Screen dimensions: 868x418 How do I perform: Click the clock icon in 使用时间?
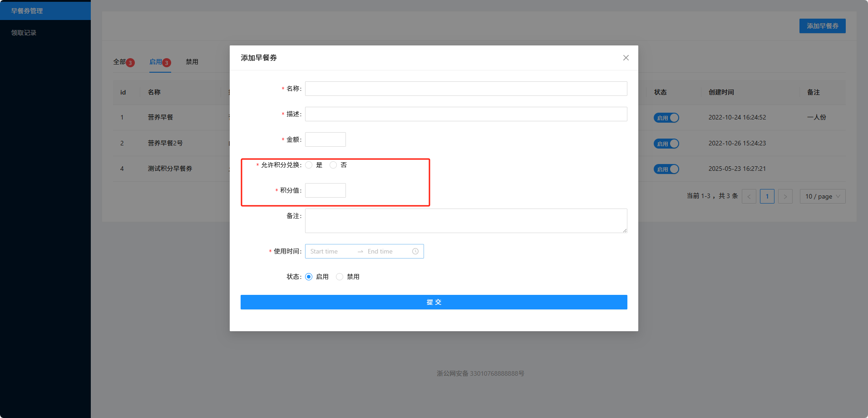pyautogui.click(x=415, y=251)
